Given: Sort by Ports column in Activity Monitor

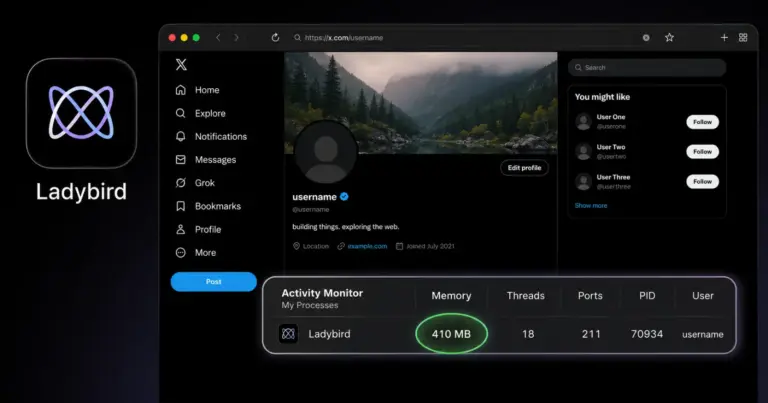Looking at the screenshot, I should 590,296.
